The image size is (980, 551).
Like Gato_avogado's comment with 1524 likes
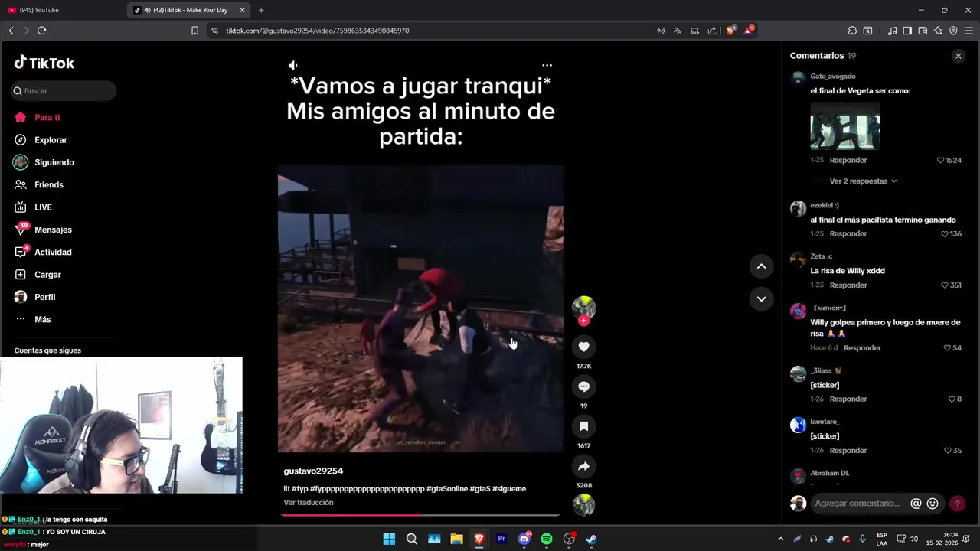949,160
